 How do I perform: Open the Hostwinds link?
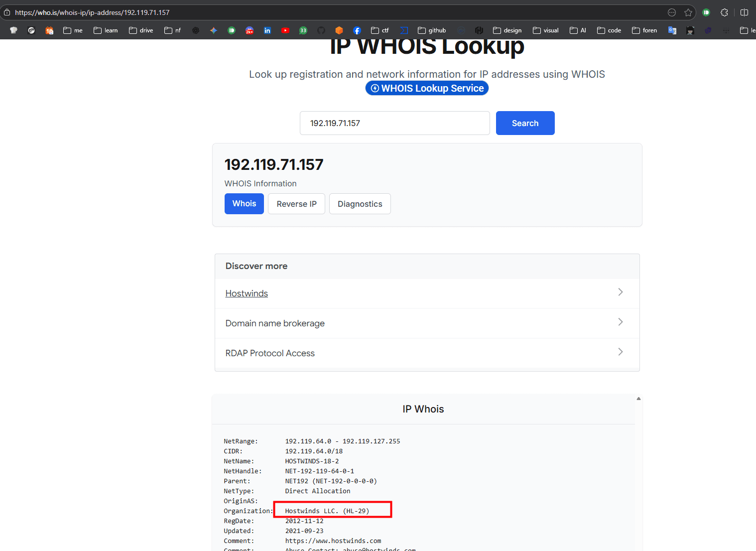point(247,293)
